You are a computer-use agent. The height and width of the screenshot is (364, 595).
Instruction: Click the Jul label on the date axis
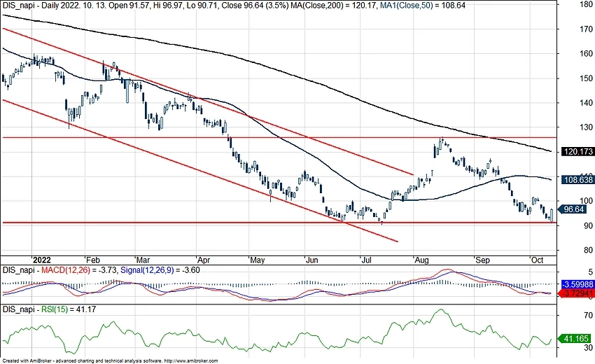coord(366,260)
